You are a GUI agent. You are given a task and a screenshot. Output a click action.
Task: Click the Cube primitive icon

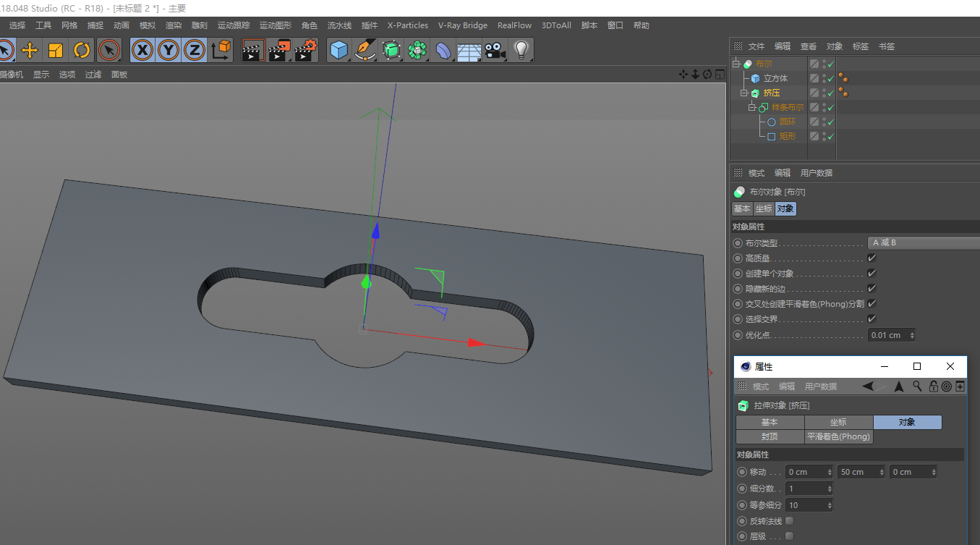[x=338, y=50]
